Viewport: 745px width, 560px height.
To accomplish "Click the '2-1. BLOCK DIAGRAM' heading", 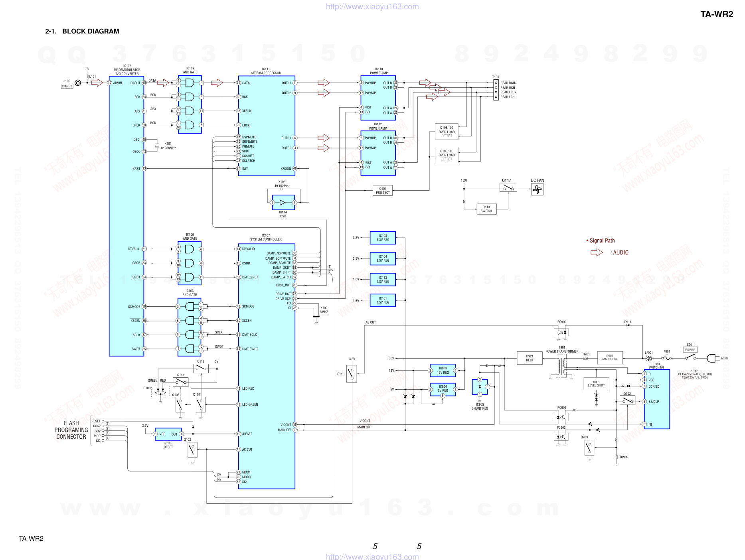I will pos(82,31).
